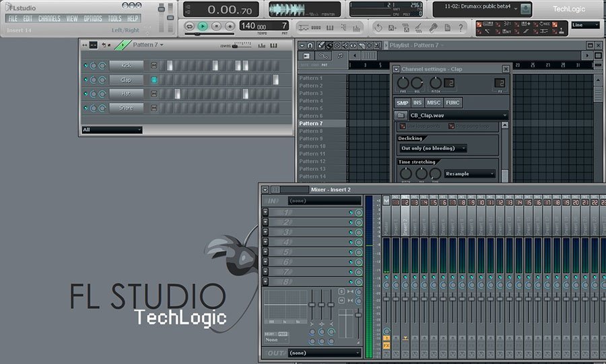Open the graph editor in step sequencer
This screenshot has height=364, width=606.
point(262,46)
